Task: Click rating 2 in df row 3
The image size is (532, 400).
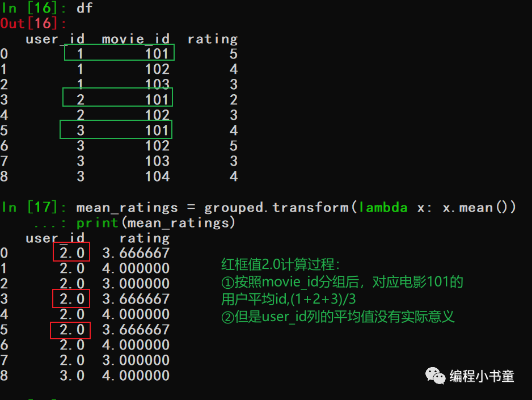Action: coord(234,100)
